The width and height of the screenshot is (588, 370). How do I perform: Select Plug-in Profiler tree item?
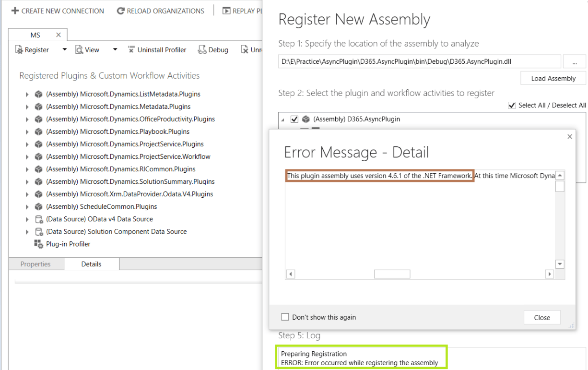click(x=68, y=244)
